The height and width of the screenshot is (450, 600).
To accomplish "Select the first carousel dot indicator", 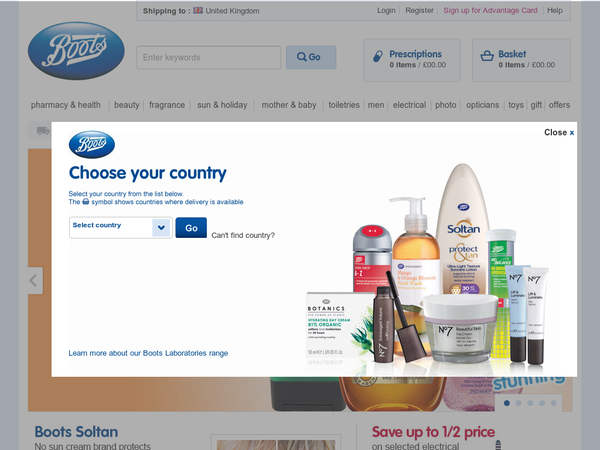I will [x=507, y=403].
